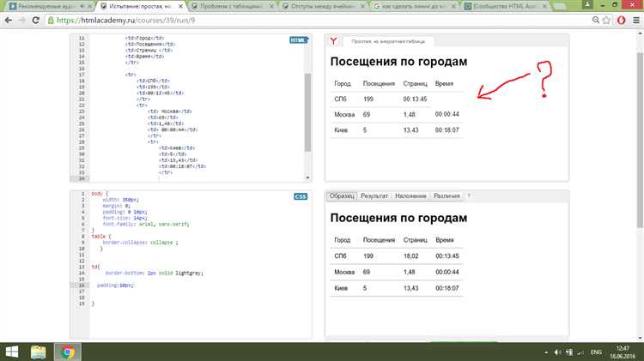This screenshot has width=644, height=361.
Task: Click the browser back arrow
Action: (x=10, y=21)
